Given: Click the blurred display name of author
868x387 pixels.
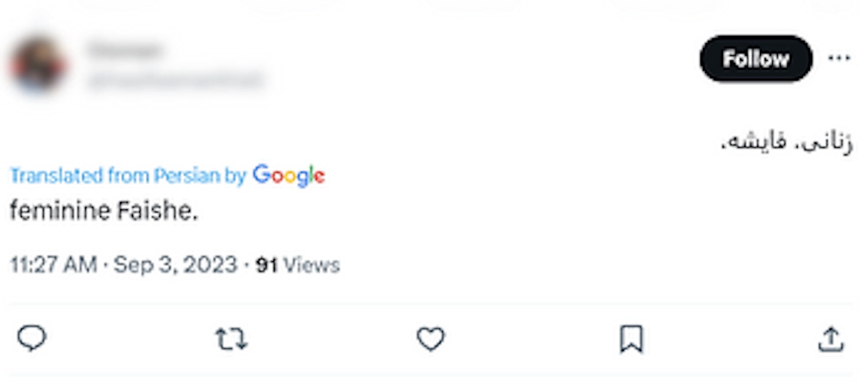Looking at the screenshot, I should (x=125, y=50).
